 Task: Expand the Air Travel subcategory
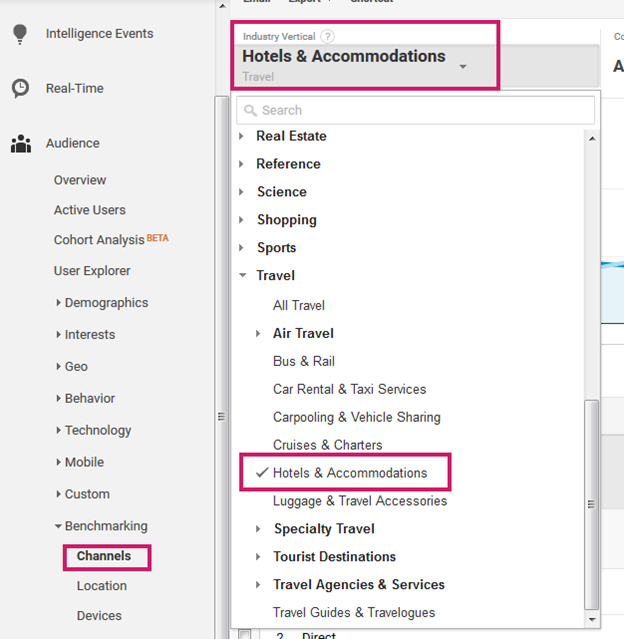(x=258, y=333)
